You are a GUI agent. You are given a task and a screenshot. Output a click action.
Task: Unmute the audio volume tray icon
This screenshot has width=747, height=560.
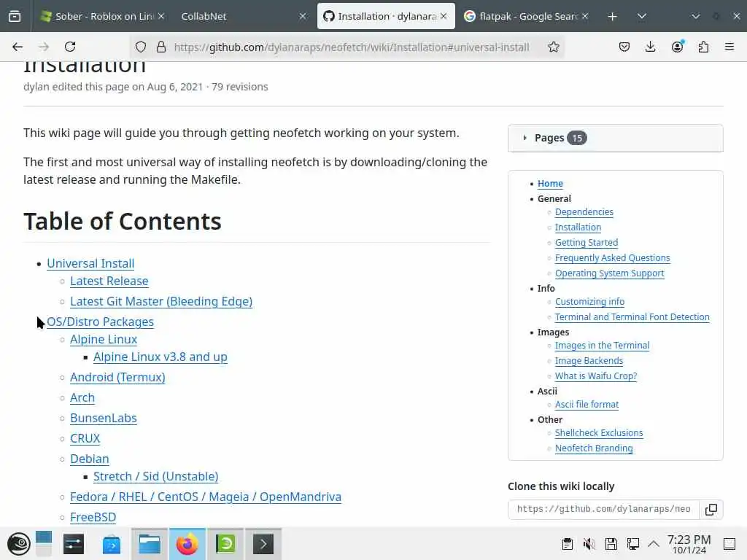(x=589, y=544)
